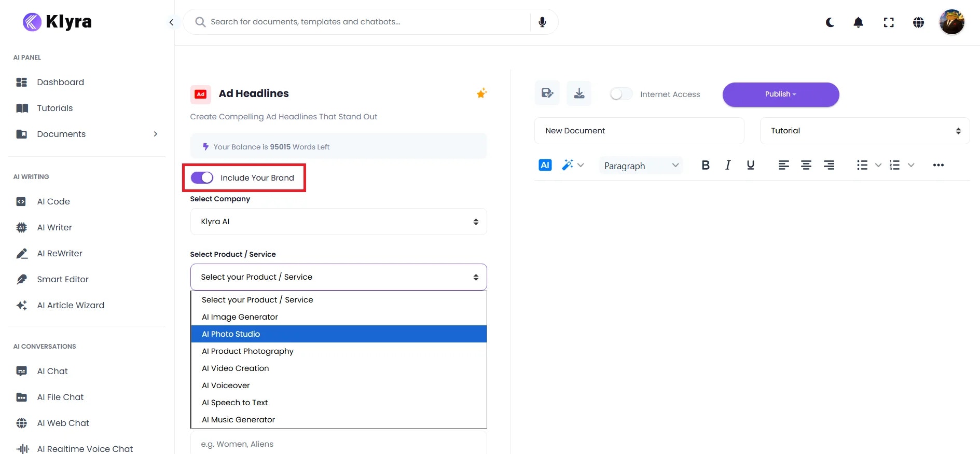Click the Klyra logo
The width and height of the screenshot is (980, 454).
58,22
